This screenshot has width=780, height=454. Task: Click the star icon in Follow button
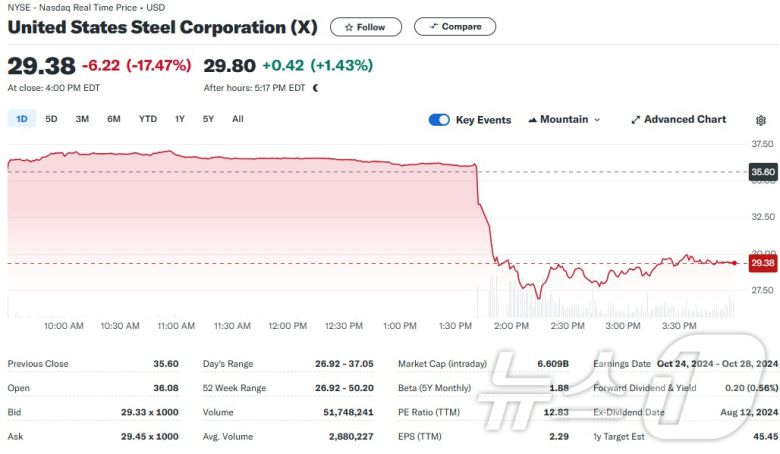coord(349,27)
